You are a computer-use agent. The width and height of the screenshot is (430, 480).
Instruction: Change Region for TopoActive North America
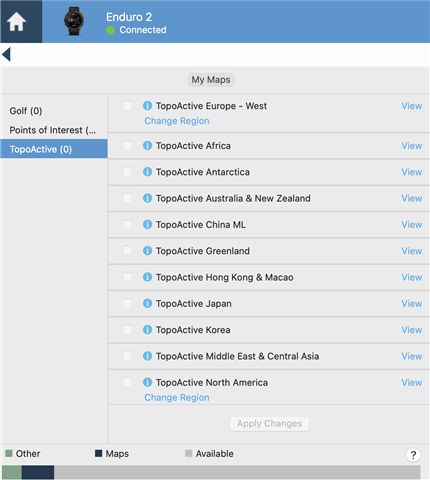click(177, 397)
